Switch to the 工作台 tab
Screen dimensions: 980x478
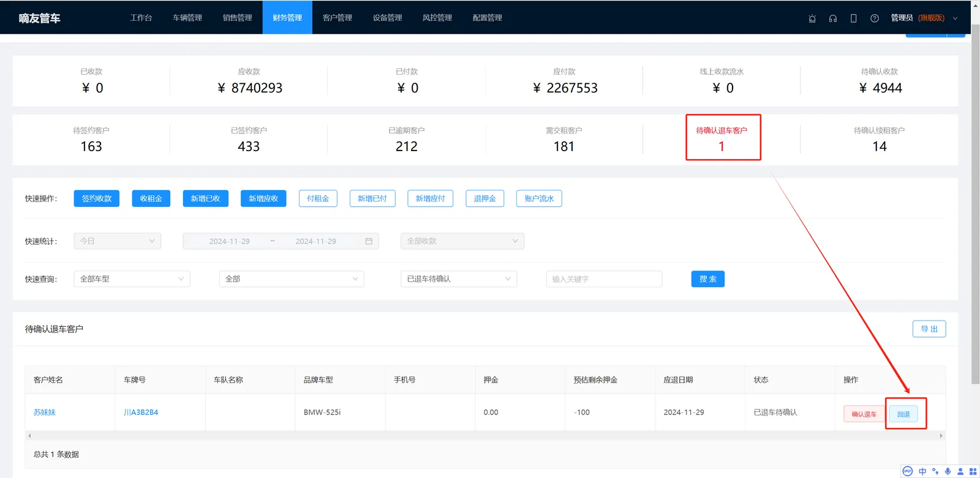[x=141, y=18]
